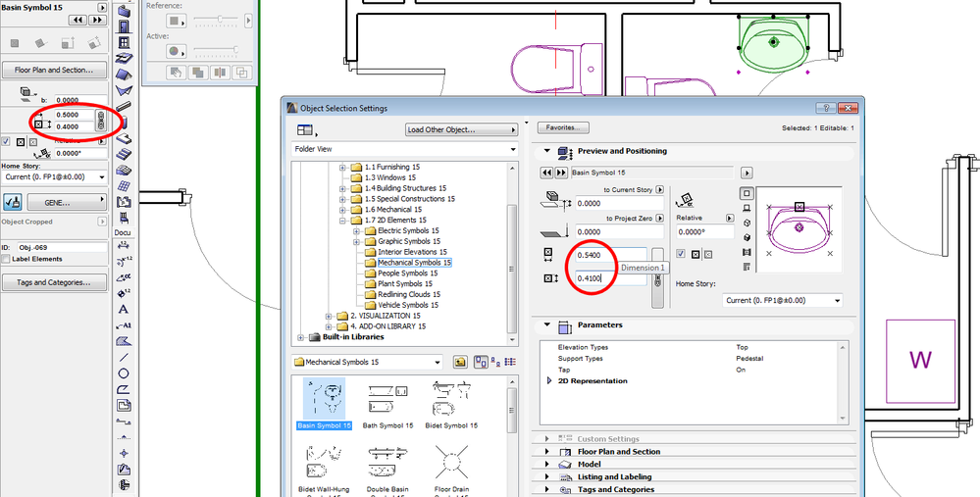Viewport: 980px width, 497px height.
Task: Select the Angle Dimension tool
Action: pos(124,276)
